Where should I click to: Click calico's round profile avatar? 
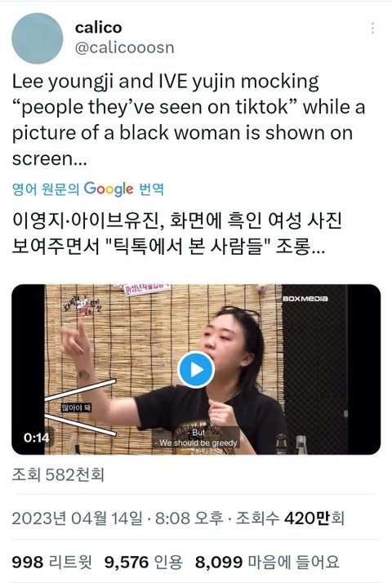(38, 38)
